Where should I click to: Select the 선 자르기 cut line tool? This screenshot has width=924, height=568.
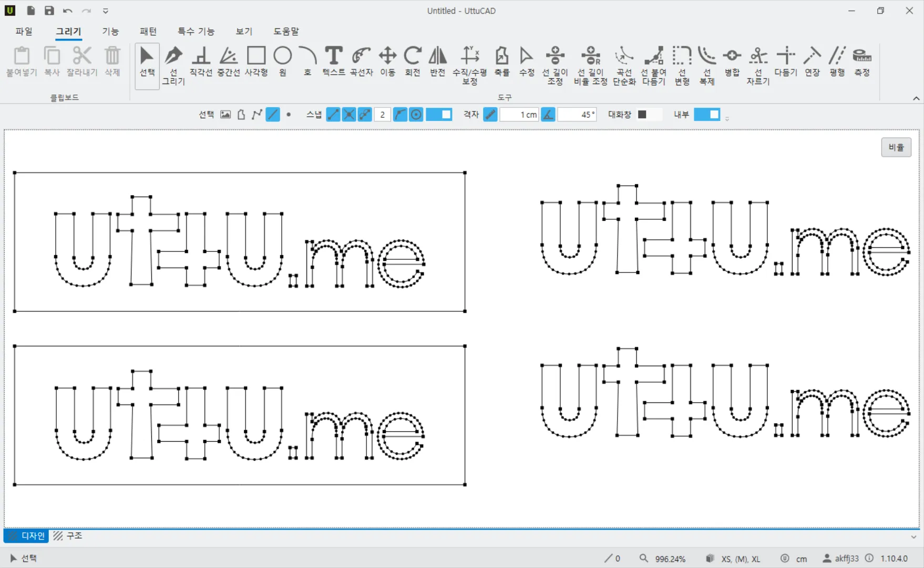(758, 66)
